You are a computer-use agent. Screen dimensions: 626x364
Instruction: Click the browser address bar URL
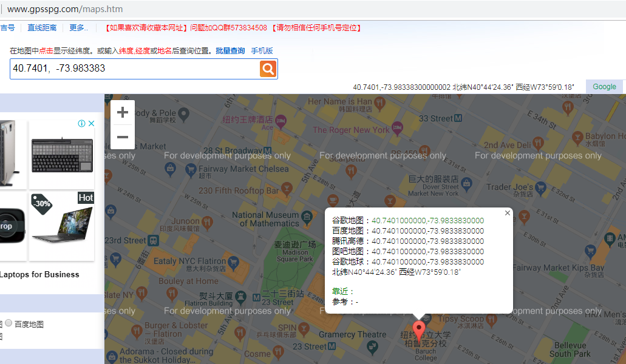coord(65,9)
